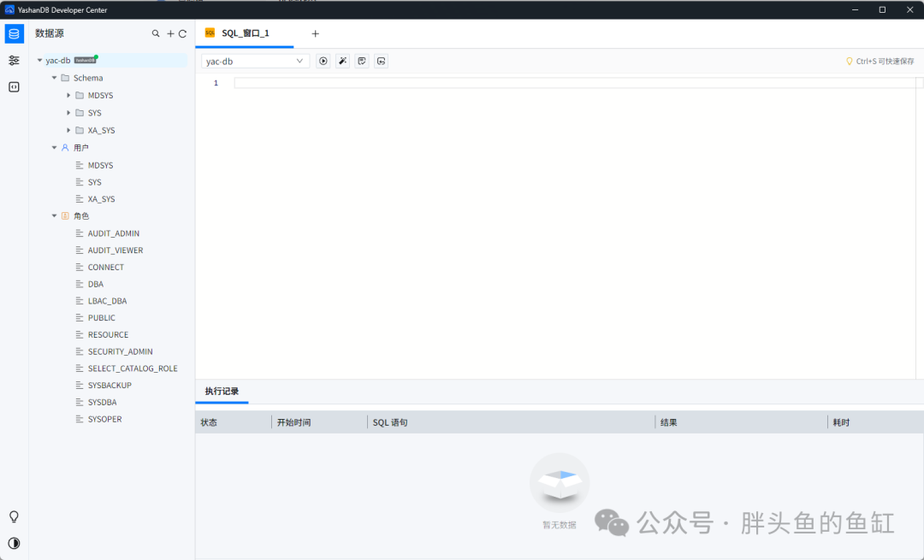This screenshot has height=560, width=924.
Task: Run the SQL with the play icon
Action: pyautogui.click(x=323, y=62)
